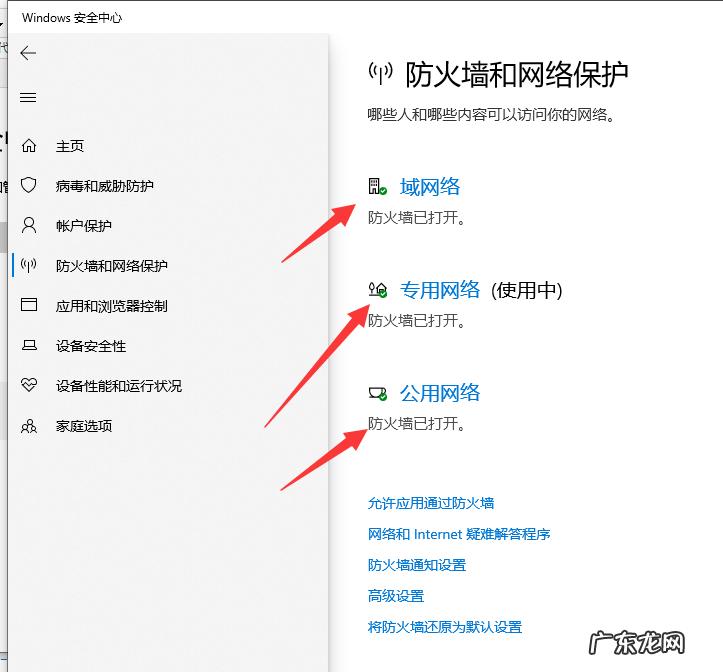Click the domain network building icon
This screenshot has width=723, height=672.
pos(377,187)
